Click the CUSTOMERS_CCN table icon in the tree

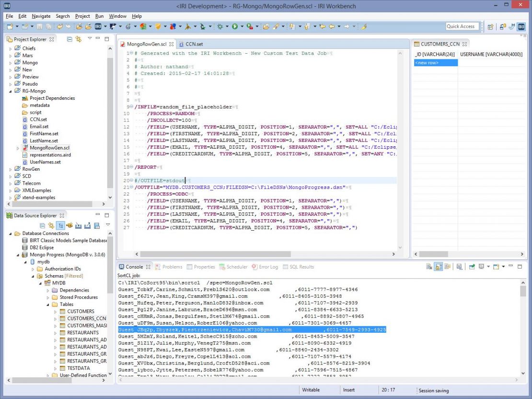[x=62, y=318]
